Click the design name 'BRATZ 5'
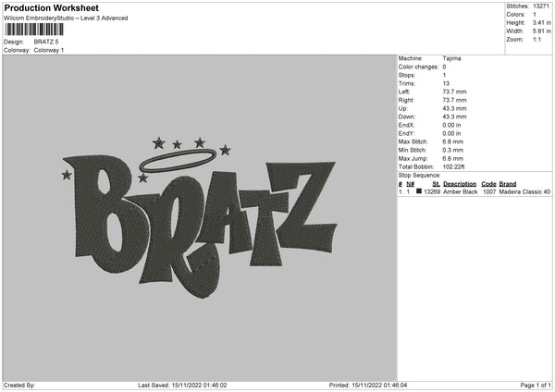The image size is (555, 392). [46, 42]
